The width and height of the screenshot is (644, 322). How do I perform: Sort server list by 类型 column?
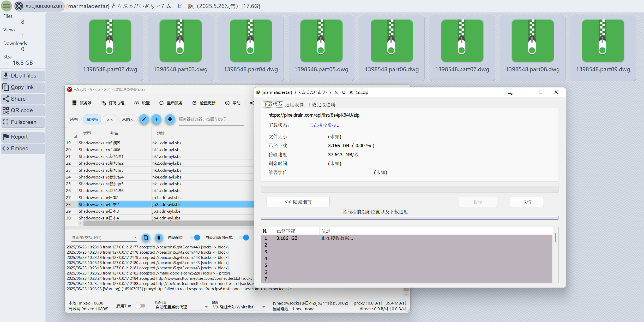click(x=91, y=133)
